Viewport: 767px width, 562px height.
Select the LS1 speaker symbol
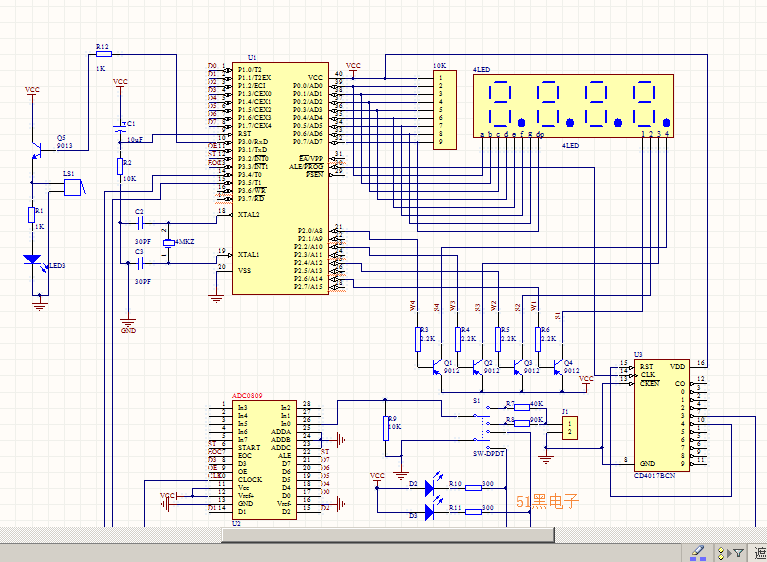tap(74, 187)
